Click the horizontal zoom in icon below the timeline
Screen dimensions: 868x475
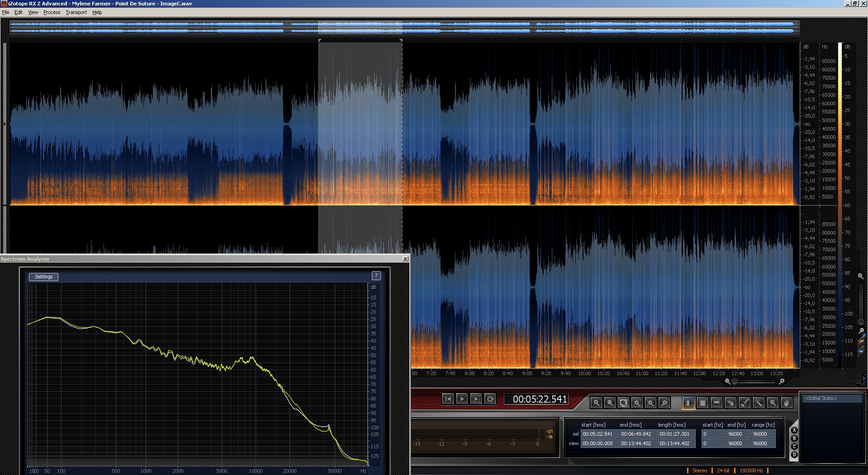pyautogui.click(x=781, y=381)
